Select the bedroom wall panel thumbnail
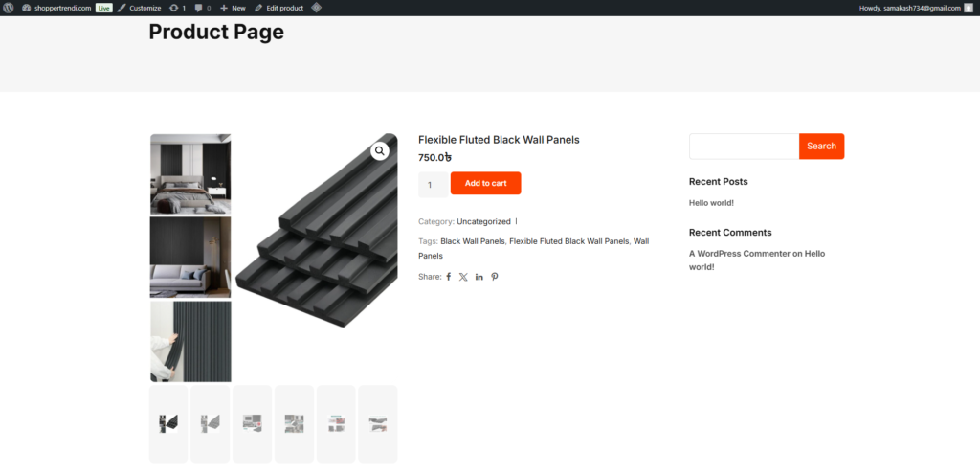 tap(190, 173)
